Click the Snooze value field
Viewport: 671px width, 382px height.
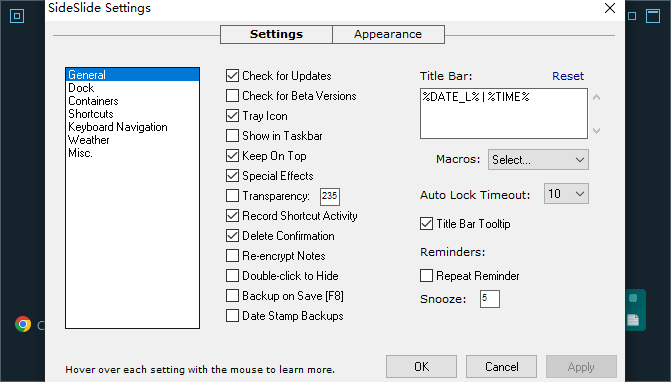(490, 299)
